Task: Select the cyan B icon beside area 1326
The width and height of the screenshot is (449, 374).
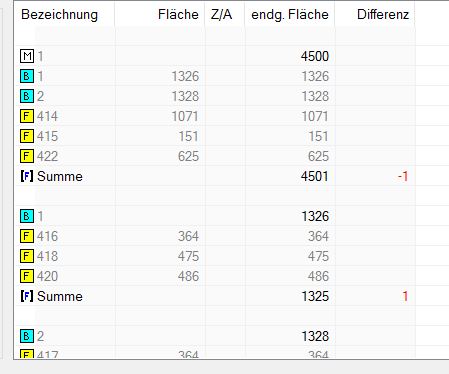Action: point(27,76)
